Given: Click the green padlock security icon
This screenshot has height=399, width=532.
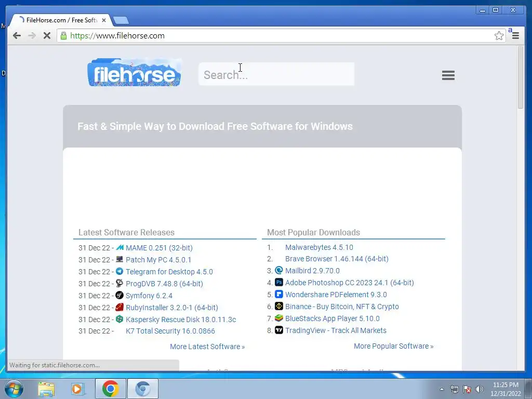Looking at the screenshot, I should pyautogui.click(x=63, y=36).
